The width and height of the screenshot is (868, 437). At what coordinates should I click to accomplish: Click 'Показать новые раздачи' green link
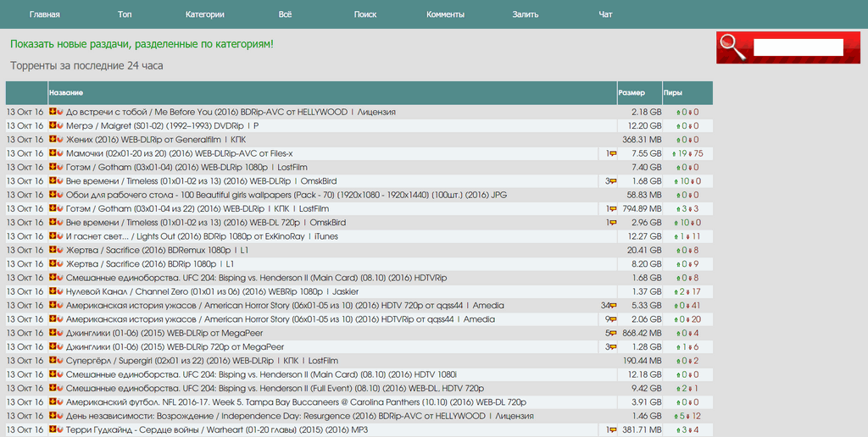[x=142, y=43]
